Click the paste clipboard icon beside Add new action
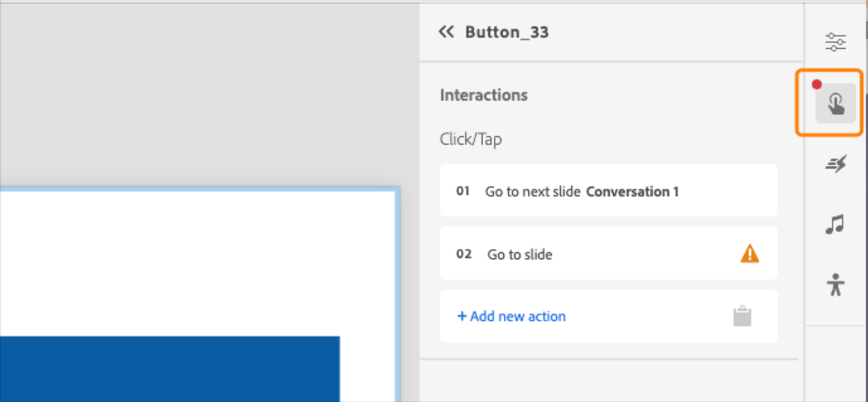Screen dimensions: 868x402 coord(743,316)
